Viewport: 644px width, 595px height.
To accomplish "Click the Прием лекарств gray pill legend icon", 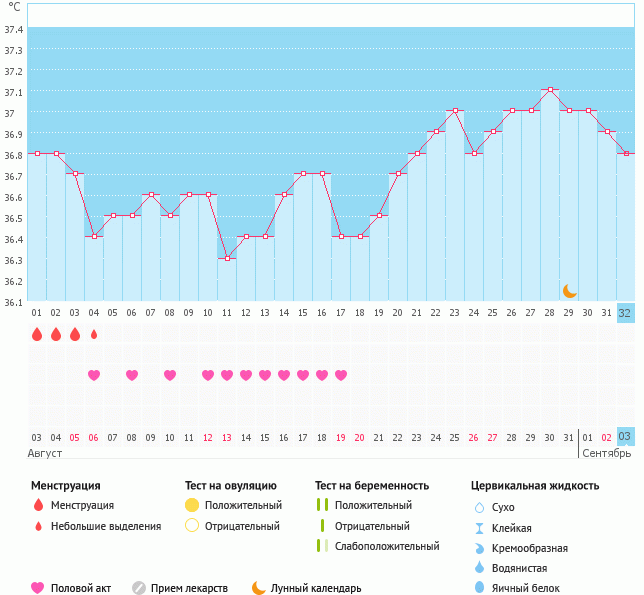I will (139, 588).
